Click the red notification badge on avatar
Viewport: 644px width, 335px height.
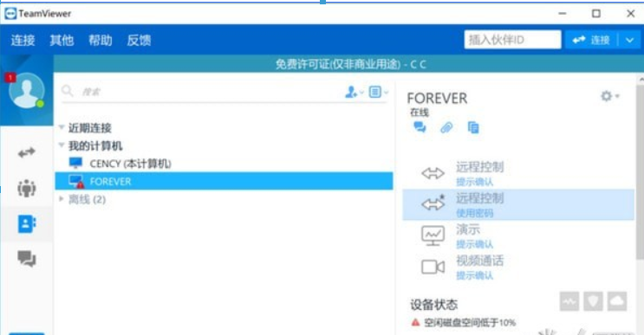coord(10,78)
